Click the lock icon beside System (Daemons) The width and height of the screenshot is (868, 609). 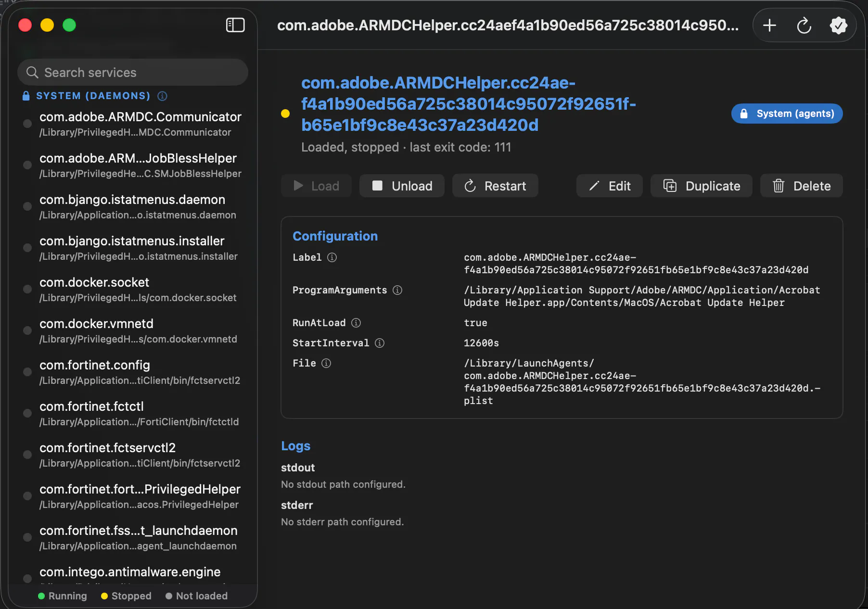(26, 96)
